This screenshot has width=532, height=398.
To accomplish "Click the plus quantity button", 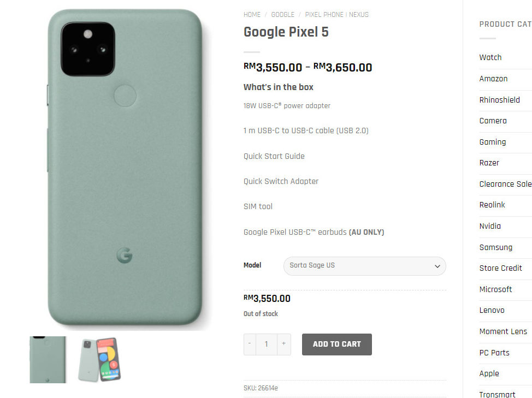I will (x=283, y=344).
